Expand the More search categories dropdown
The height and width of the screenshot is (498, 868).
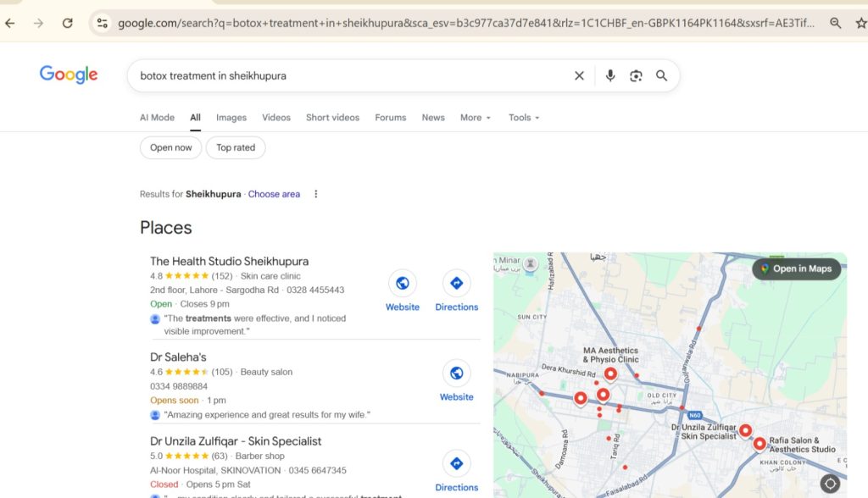point(475,118)
